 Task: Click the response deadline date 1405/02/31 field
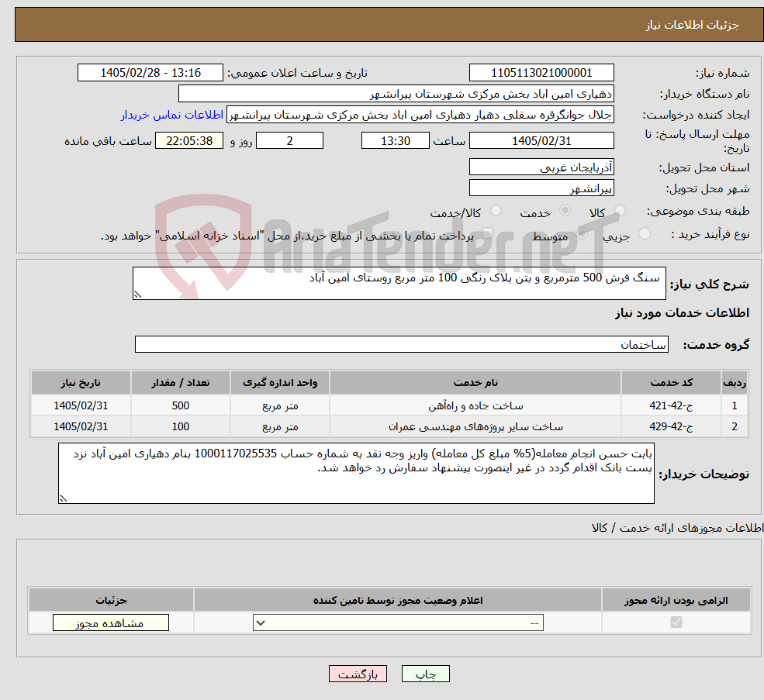tap(541, 141)
